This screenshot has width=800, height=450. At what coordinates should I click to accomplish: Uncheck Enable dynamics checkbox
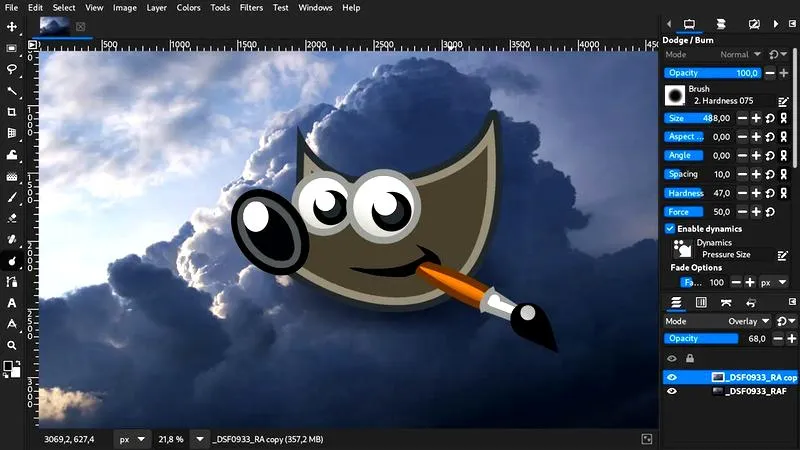670,229
